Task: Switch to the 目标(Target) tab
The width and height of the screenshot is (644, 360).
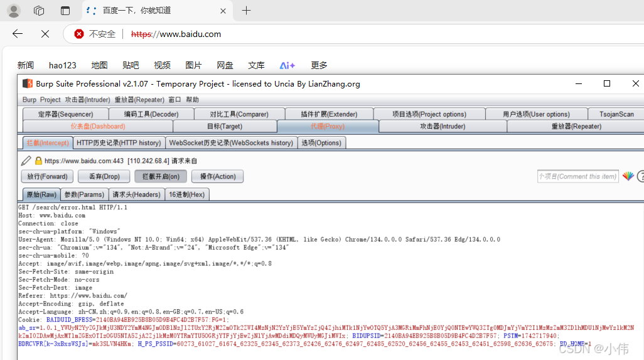Action: point(225,127)
